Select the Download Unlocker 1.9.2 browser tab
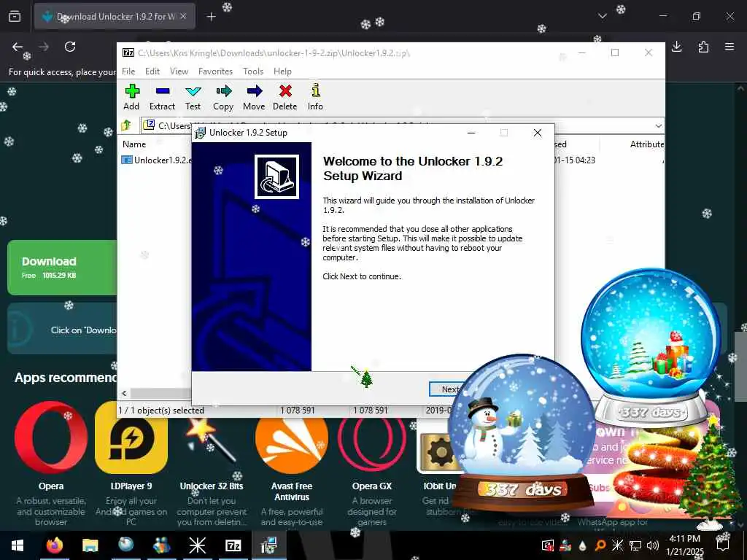This screenshot has width=747, height=560. [115, 17]
